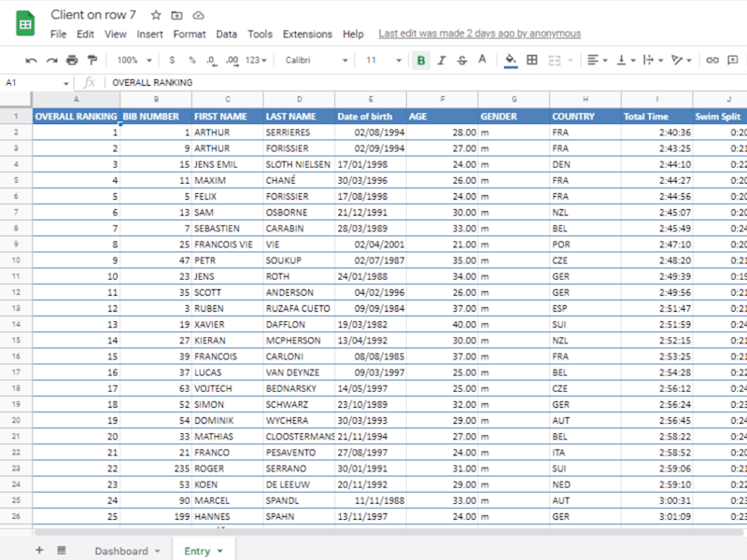Star the document Client on row 7

pos(156,15)
